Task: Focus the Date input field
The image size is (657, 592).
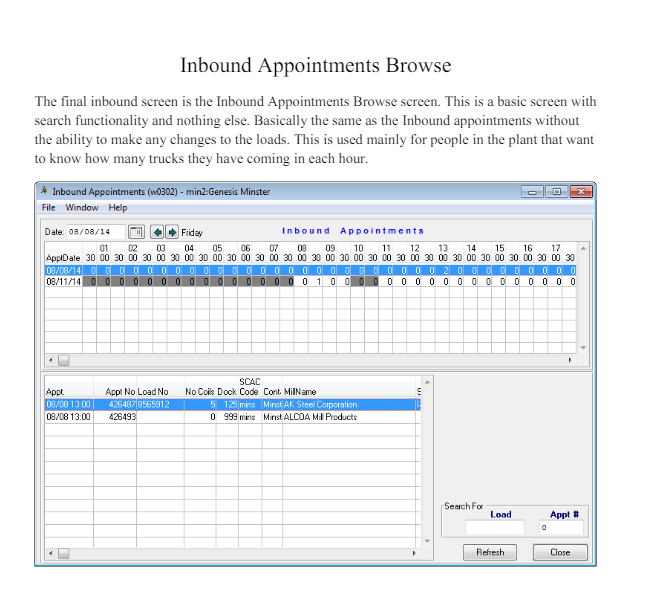Action: 96,232
